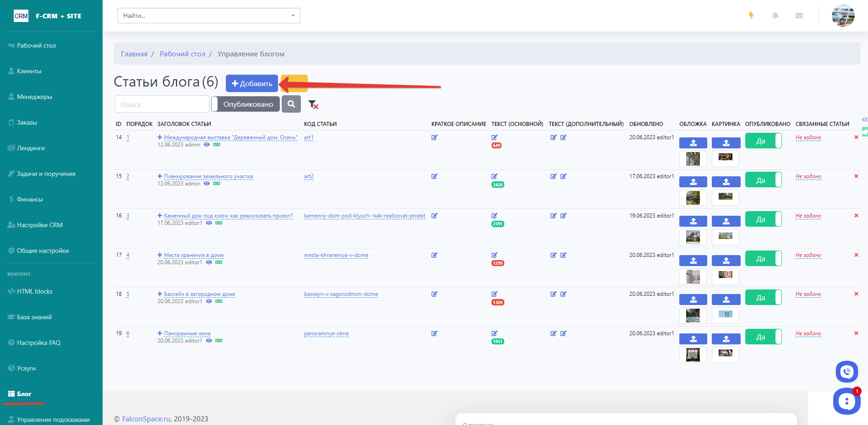This screenshot has height=425, width=868.
Task: Open the envelope messages icon
Action: 799,16
